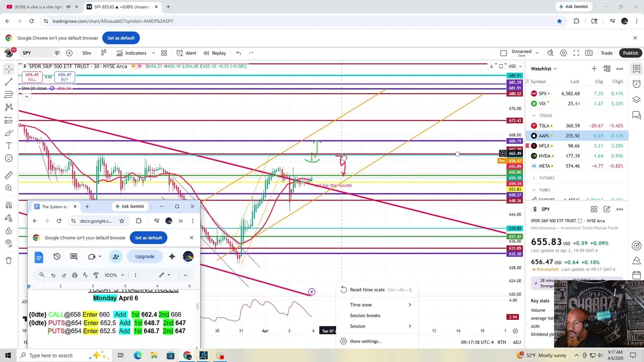Start bar Replay mode
This screenshot has height=362, width=644.
click(214, 53)
